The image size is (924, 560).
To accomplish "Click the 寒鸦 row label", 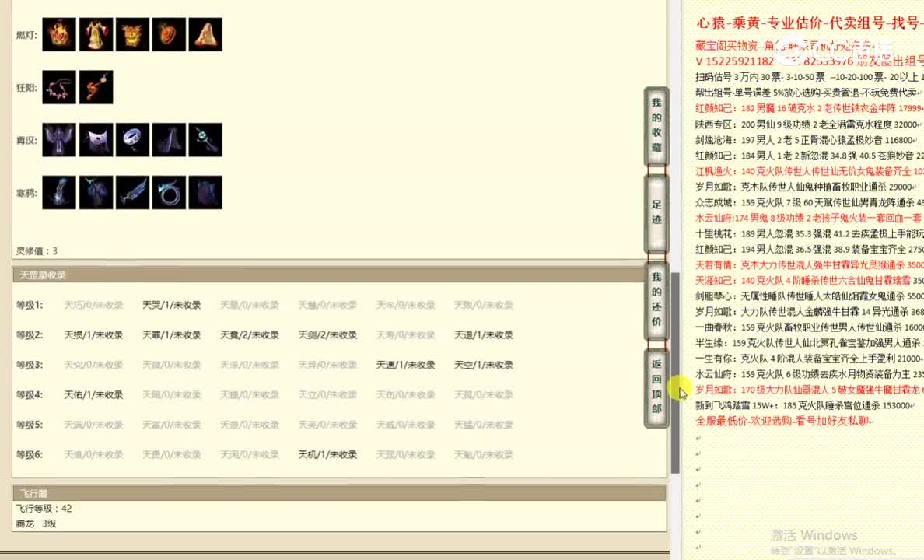I will click(26, 193).
